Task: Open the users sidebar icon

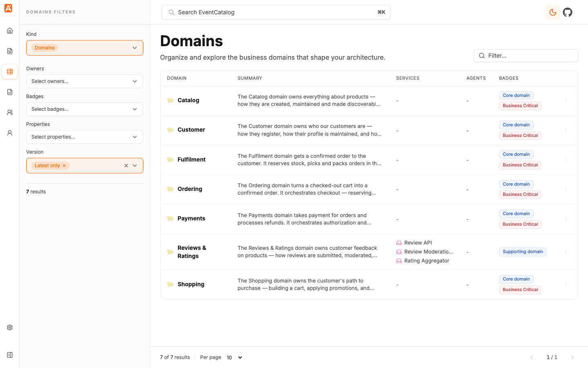Action: click(x=10, y=133)
